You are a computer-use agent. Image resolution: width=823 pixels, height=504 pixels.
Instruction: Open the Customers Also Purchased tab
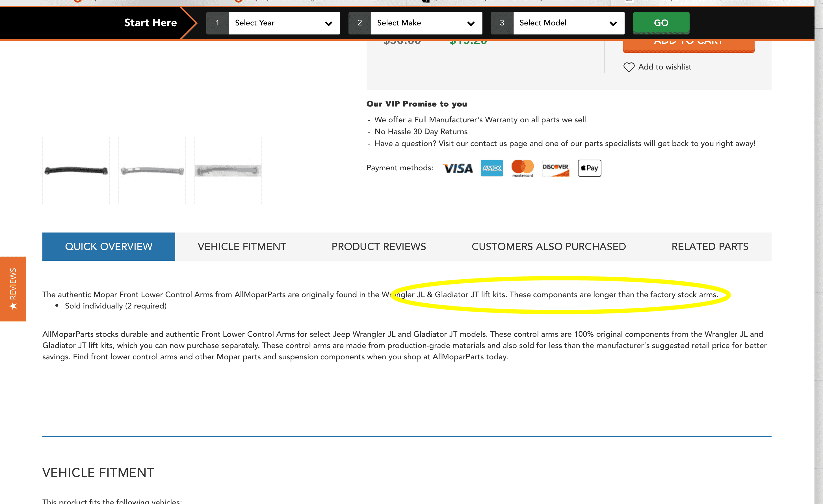pos(549,246)
